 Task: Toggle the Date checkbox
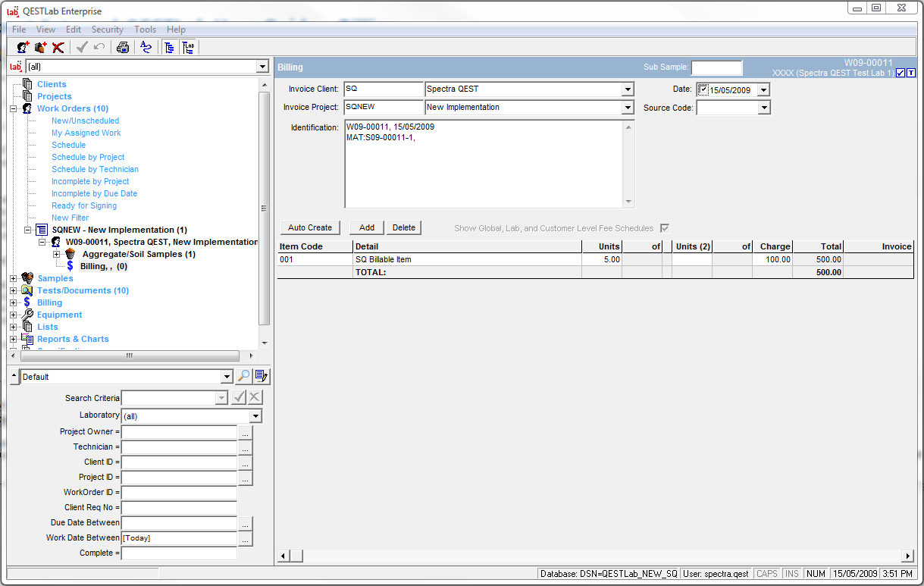pos(703,89)
